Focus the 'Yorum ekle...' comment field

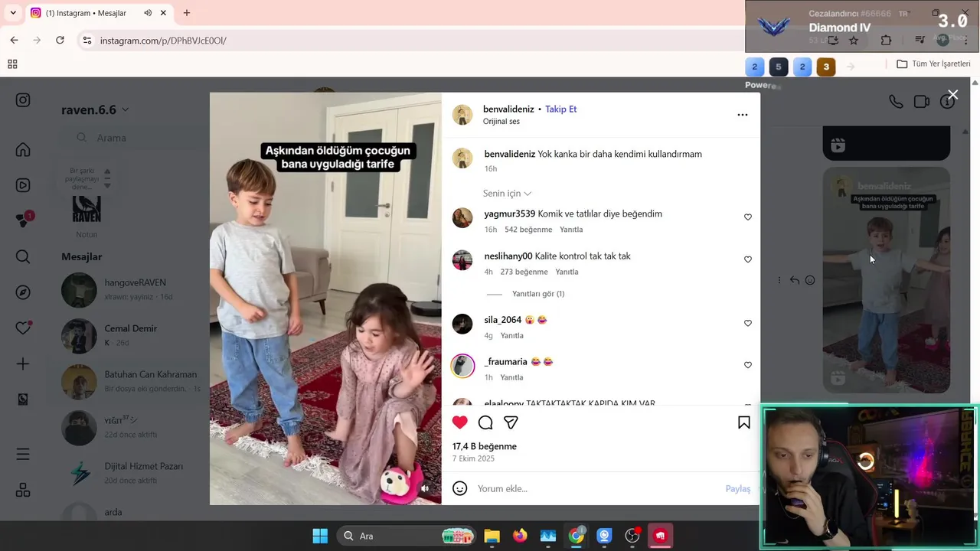[597, 488]
